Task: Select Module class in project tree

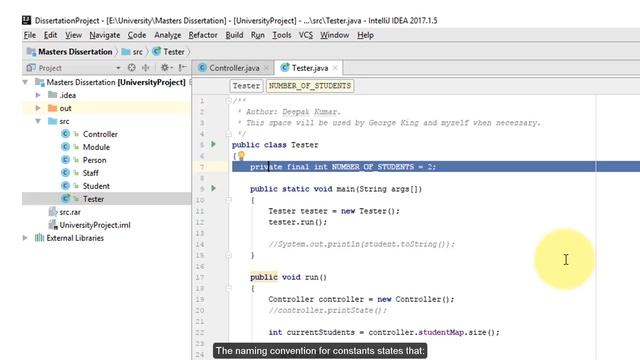Action: click(x=96, y=147)
